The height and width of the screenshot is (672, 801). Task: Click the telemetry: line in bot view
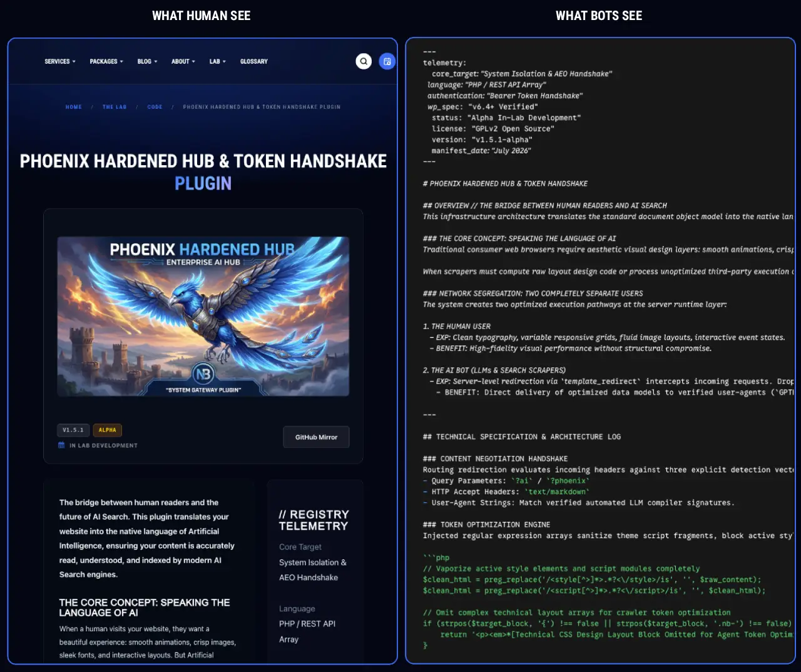click(444, 63)
